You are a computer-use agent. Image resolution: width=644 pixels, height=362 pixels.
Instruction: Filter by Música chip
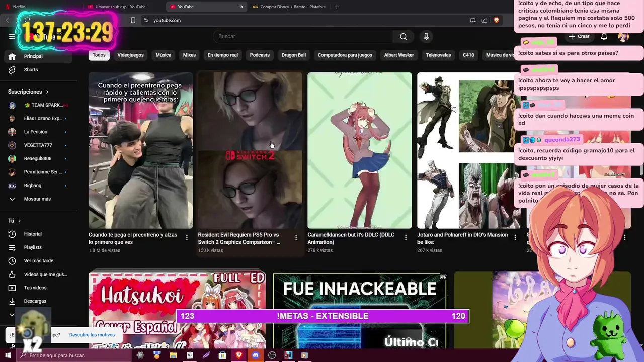(164, 55)
